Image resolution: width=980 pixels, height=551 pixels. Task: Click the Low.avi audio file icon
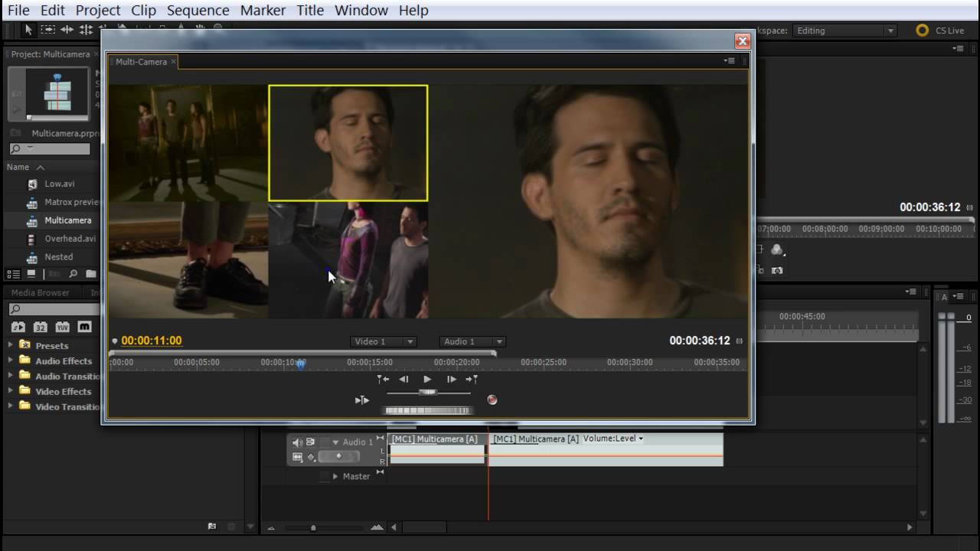(x=32, y=184)
